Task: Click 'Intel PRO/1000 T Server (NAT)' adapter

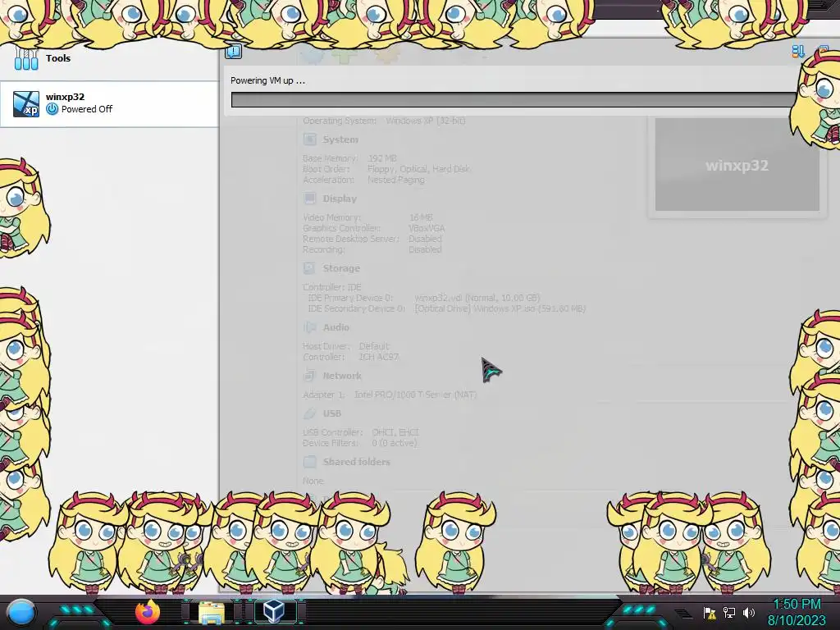Action: 415,395
